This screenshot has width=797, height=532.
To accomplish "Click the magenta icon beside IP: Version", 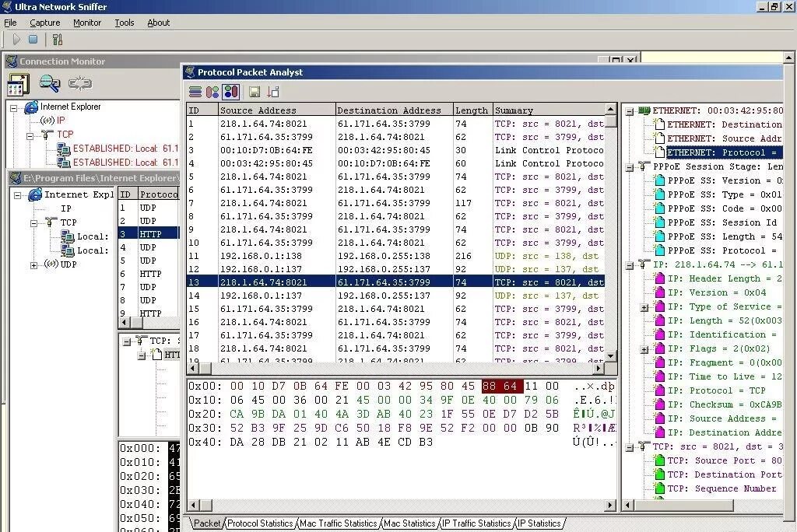I will pyautogui.click(x=659, y=292).
